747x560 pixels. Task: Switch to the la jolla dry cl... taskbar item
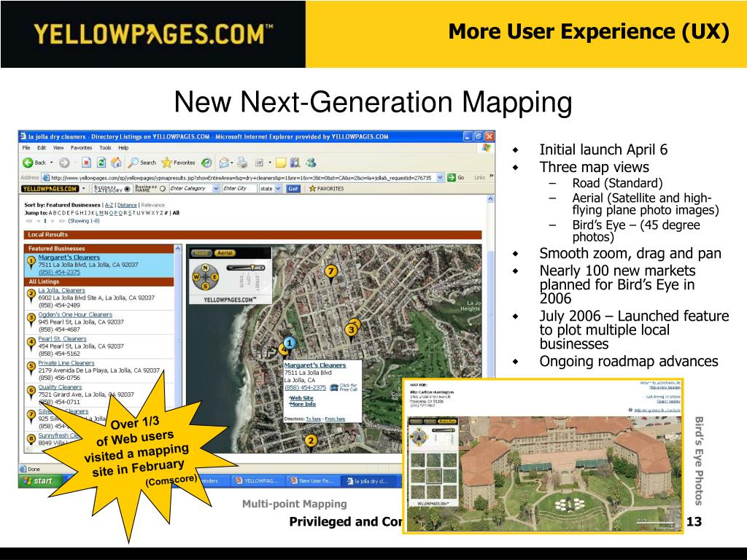click(x=370, y=481)
